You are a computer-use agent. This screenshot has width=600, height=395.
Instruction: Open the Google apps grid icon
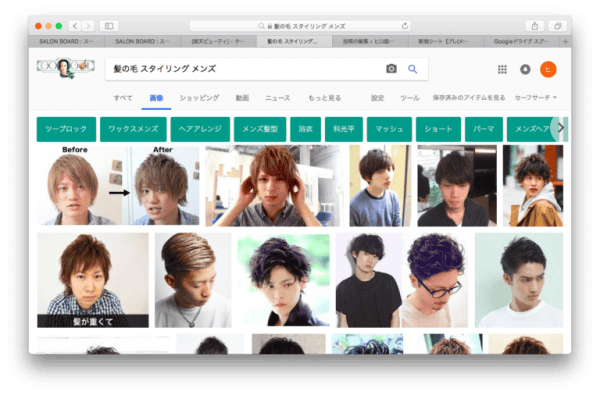[502, 69]
